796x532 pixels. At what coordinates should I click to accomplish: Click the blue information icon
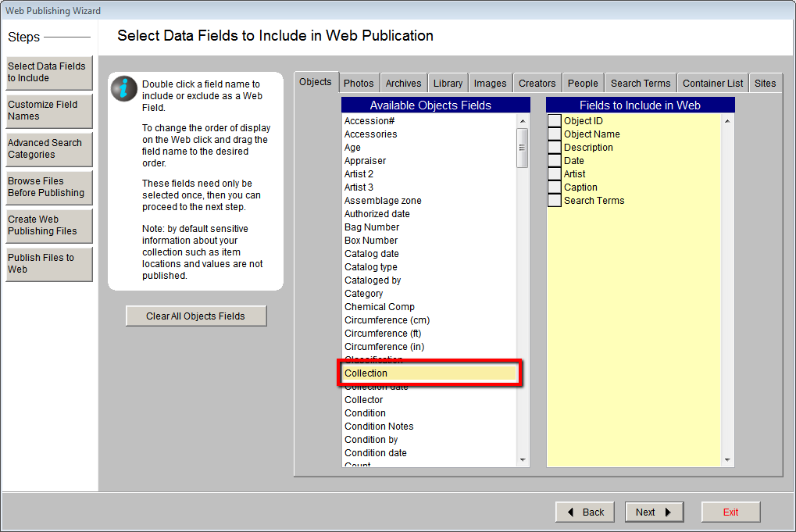click(x=124, y=89)
